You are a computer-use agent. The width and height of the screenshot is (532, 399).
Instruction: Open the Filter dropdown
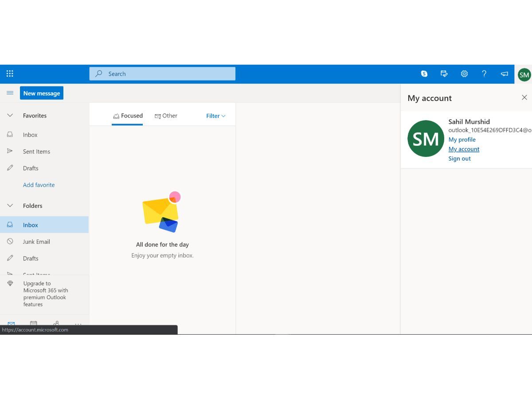215,116
